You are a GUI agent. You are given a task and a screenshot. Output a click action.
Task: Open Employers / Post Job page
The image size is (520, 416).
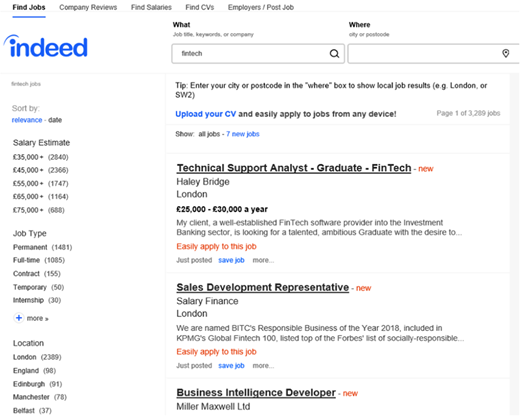click(x=261, y=7)
